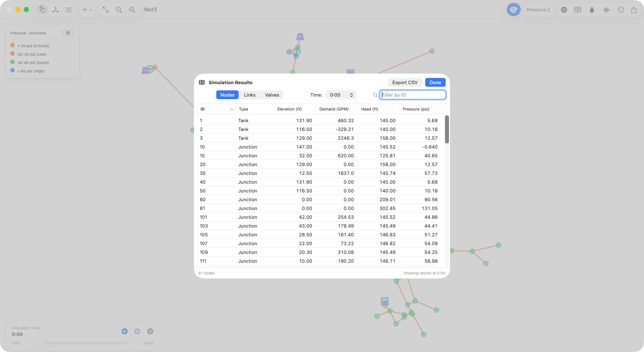Select the row for Junction 35
644x352 pixels.
pyautogui.click(x=319, y=173)
